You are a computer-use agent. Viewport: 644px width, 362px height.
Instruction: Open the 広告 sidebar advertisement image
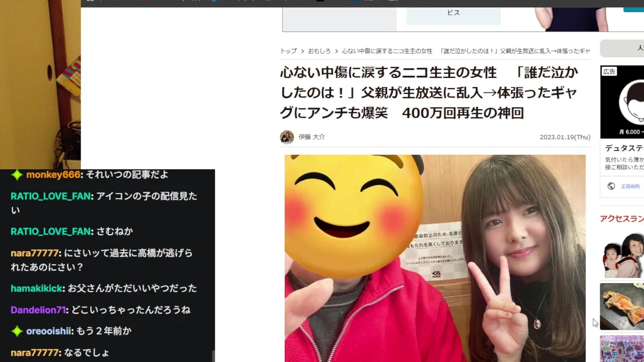pyautogui.click(x=622, y=102)
